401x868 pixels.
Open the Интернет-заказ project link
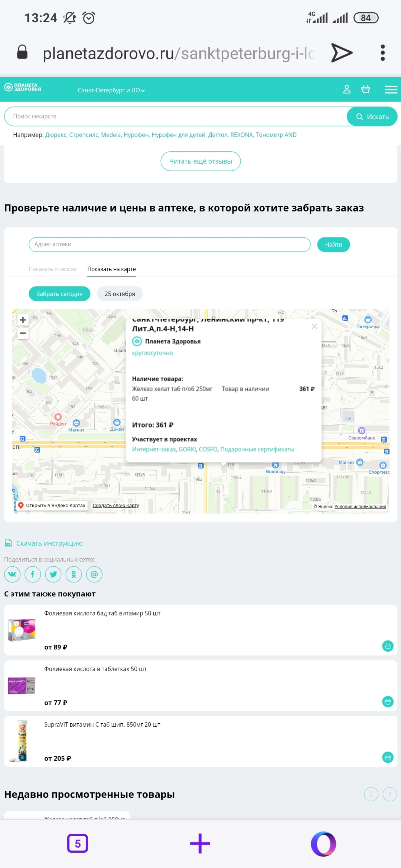[x=154, y=449]
